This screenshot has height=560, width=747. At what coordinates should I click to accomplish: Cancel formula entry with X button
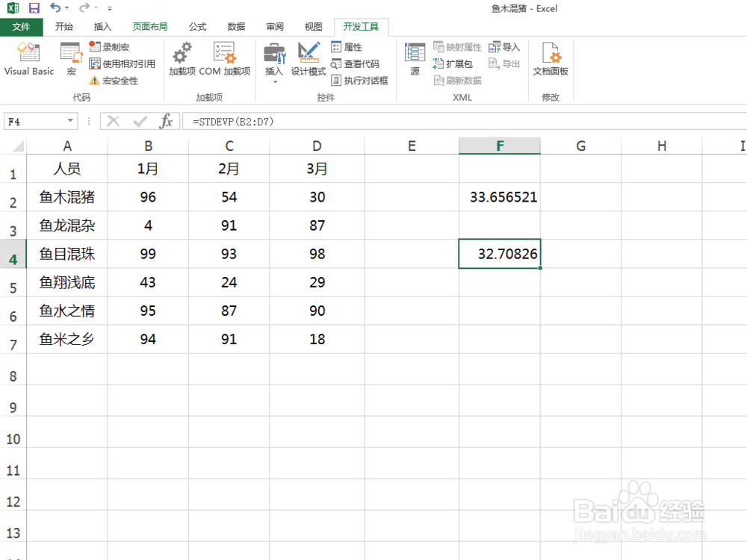(x=114, y=122)
